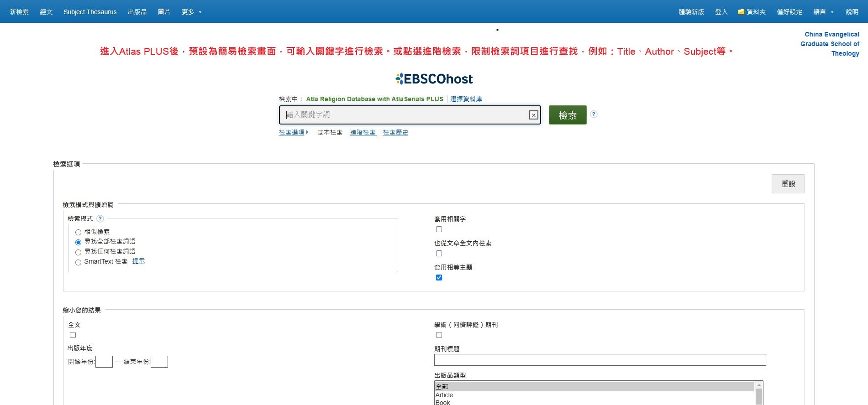Click scroll-up arrow of 出版品類型 list
868x405 pixels.
click(x=759, y=385)
